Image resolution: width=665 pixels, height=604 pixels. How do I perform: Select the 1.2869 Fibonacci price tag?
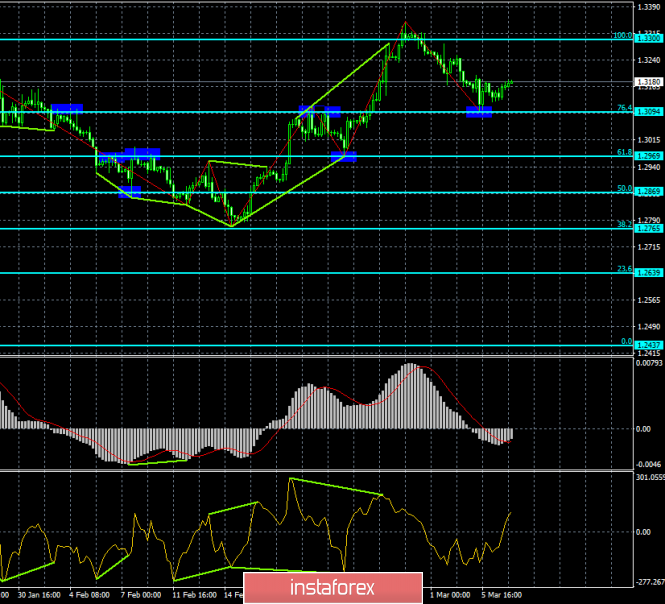(x=649, y=192)
